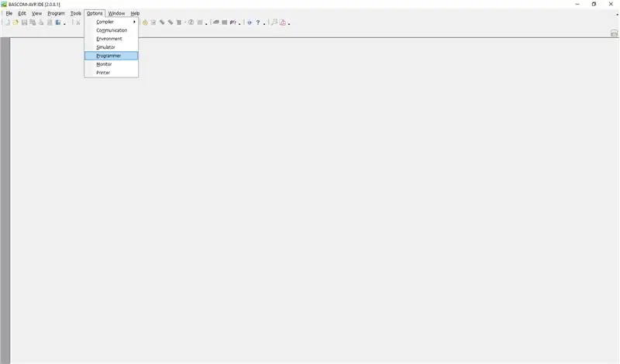Click the Save floppy disk toolbar icon
The width and height of the screenshot is (620, 364).
coord(24,22)
